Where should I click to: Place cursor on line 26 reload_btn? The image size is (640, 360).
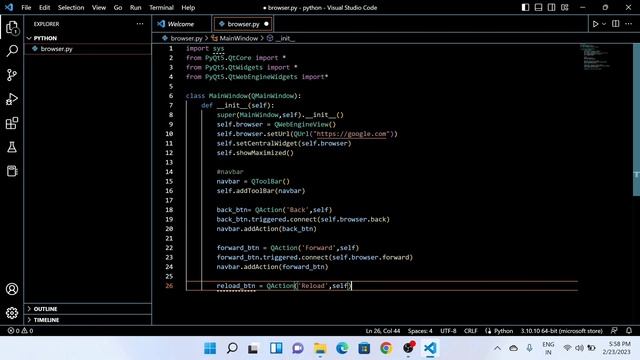click(x=236, y=286)
